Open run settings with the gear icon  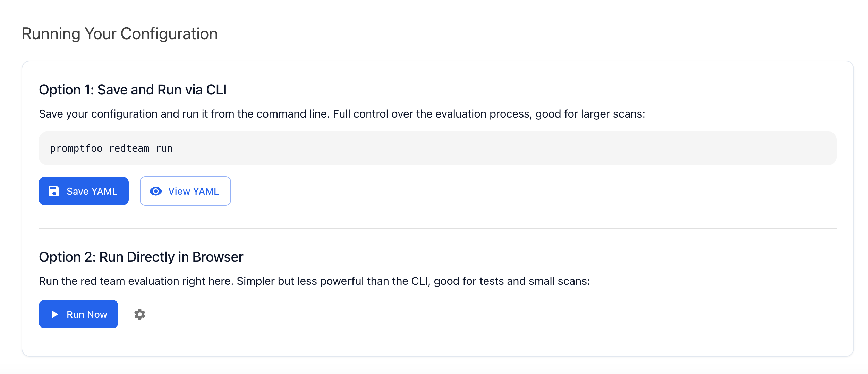140,314
